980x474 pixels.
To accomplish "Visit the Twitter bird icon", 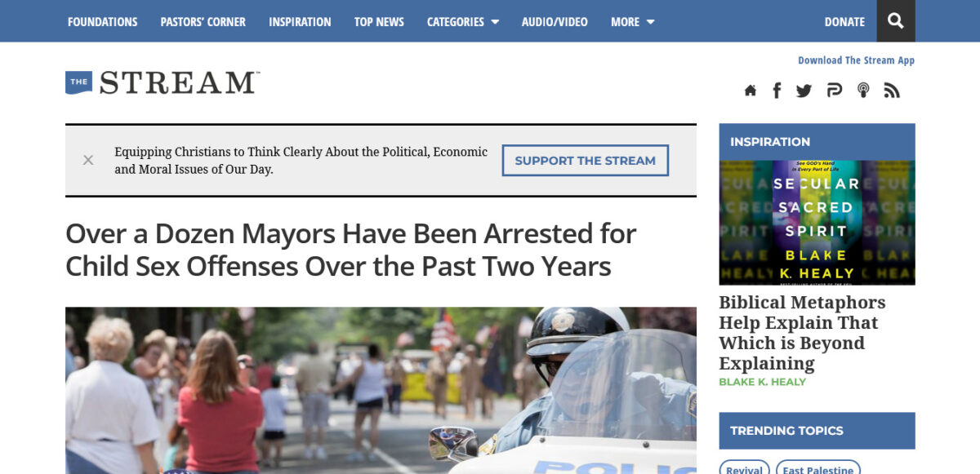I will click(x=804, y=91).
